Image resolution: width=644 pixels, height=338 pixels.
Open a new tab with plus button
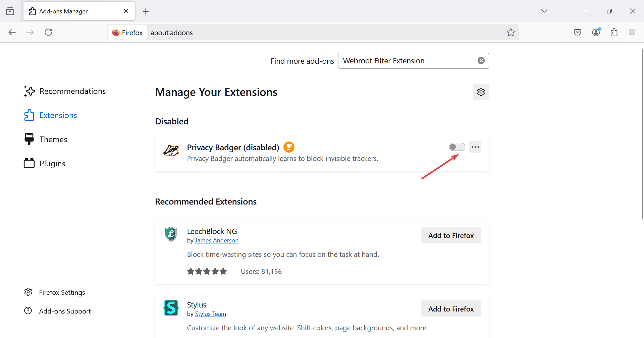[146, 11]
